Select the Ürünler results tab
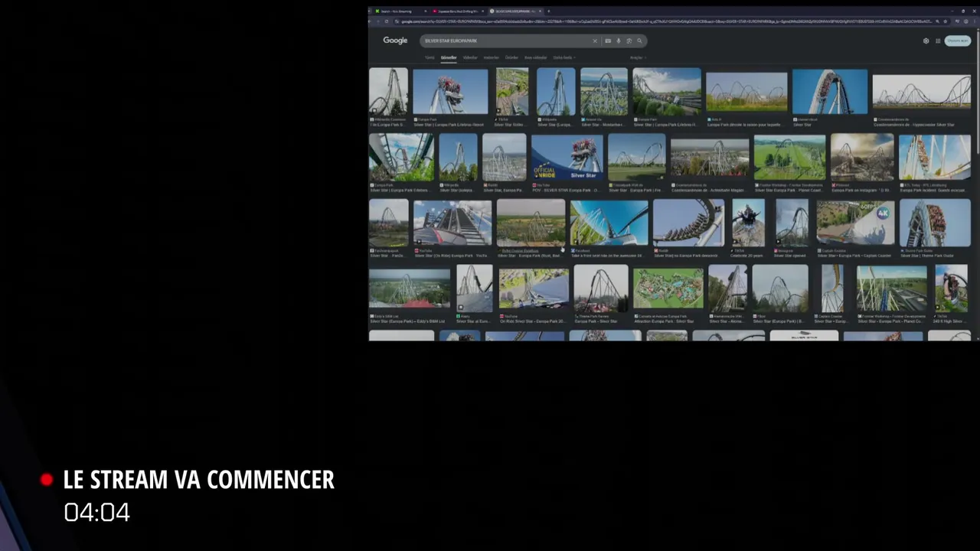980x551 pixels. pyautogui.click(x=511, y=57)
